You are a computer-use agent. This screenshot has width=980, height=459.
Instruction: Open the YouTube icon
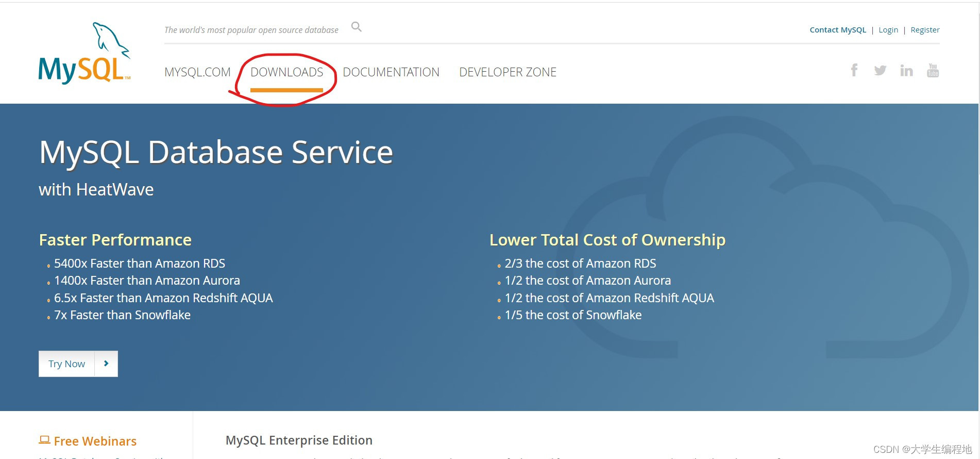(x=933, y=70)
